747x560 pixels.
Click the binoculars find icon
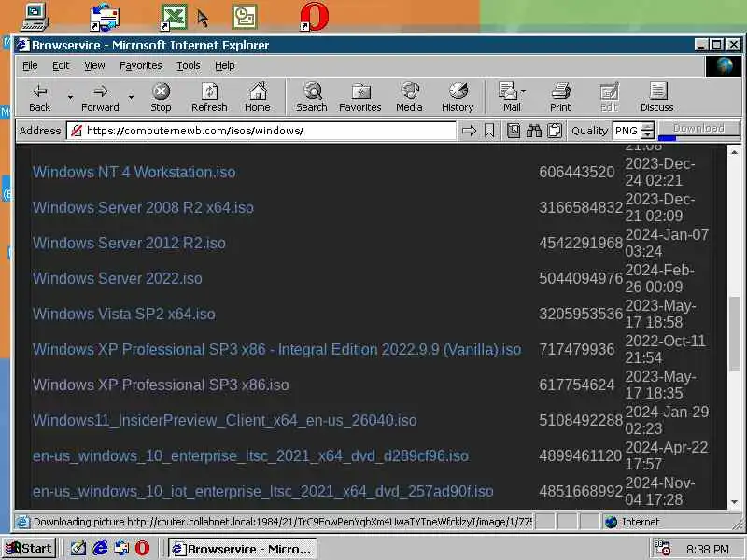click(534, 131)
